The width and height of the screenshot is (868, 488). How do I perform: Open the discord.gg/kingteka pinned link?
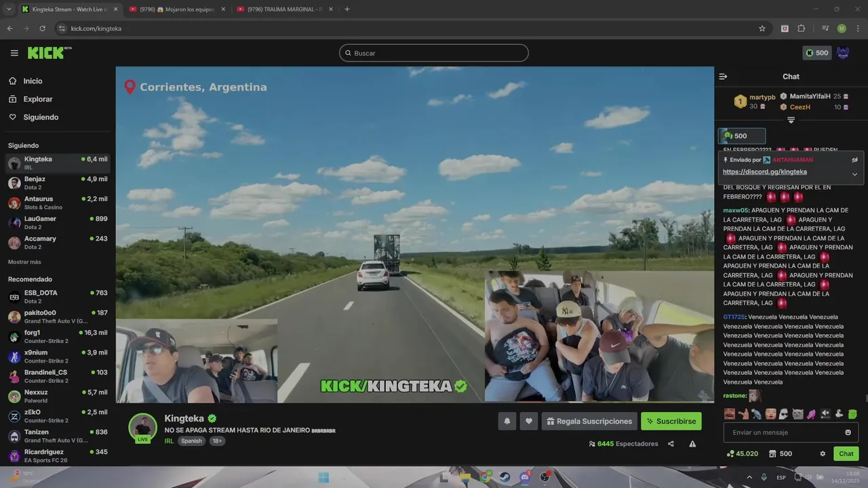tap(765, 171)
